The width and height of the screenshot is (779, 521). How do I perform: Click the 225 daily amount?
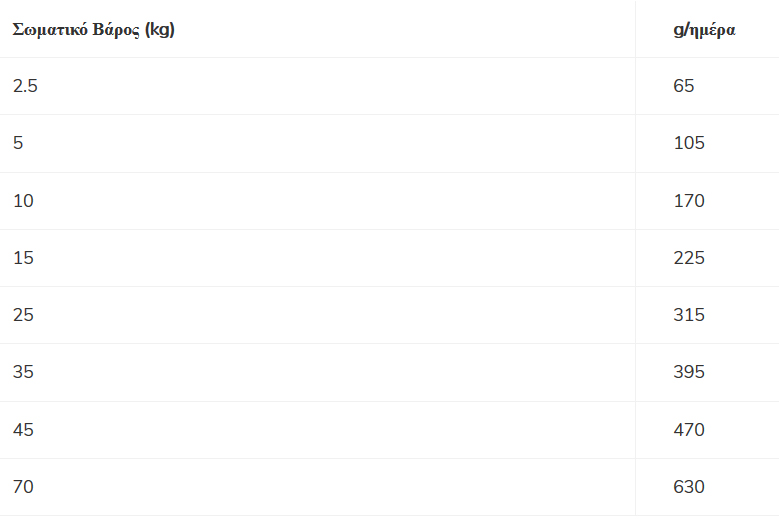point(689,258)
